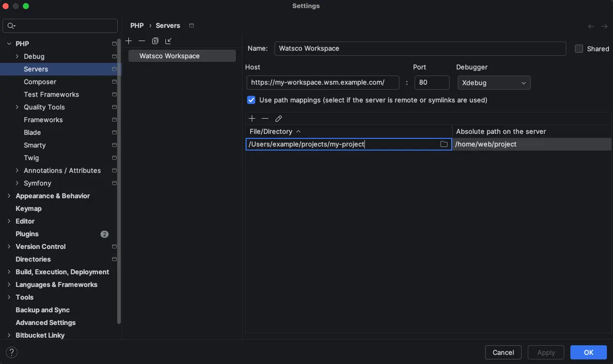Click the Apply button

coord(546,352)
